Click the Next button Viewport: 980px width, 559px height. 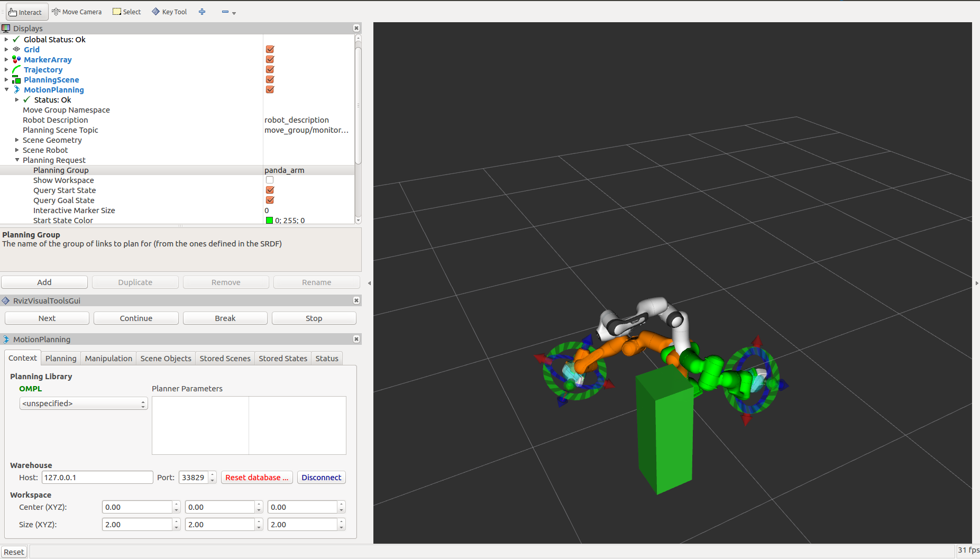(47, 318)
